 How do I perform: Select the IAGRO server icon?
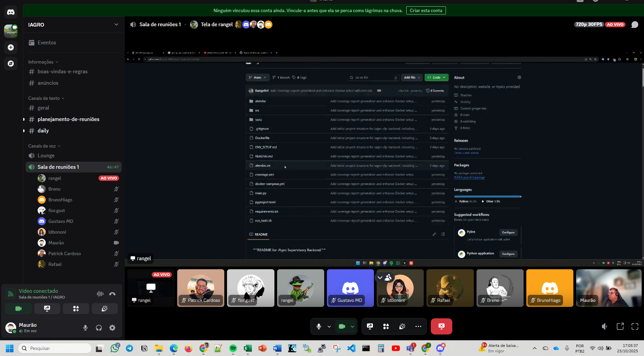coord(11,31)
